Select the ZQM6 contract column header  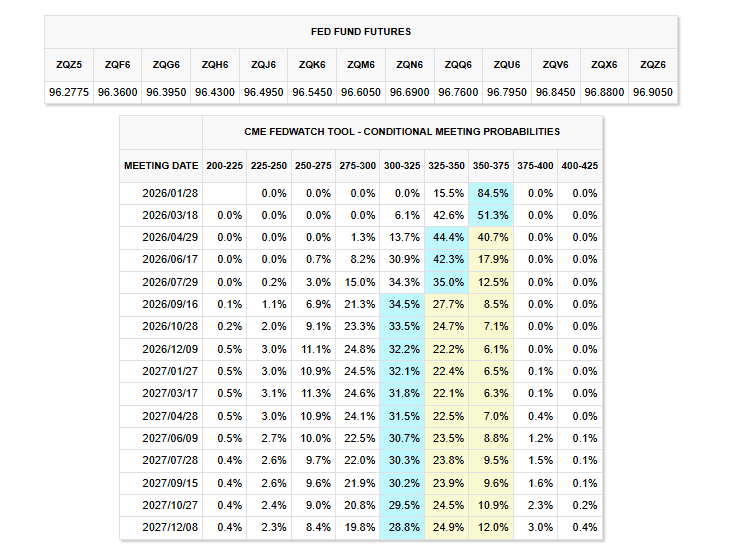pos(361,63)
